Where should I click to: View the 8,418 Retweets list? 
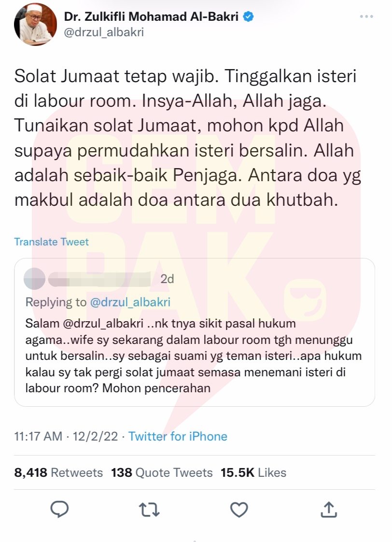click(58, 472)
